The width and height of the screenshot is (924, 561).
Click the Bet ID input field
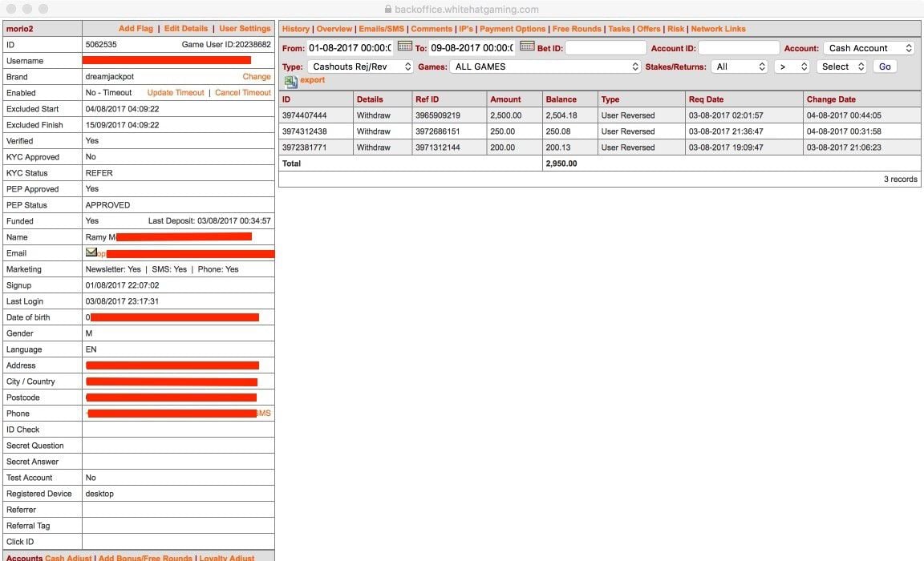606,47
